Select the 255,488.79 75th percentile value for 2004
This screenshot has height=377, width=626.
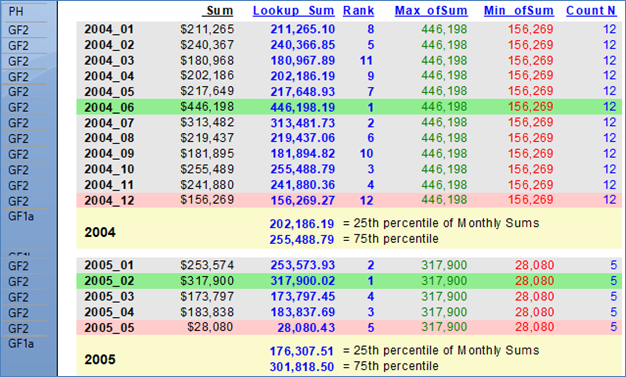click(x=302, y=240)
